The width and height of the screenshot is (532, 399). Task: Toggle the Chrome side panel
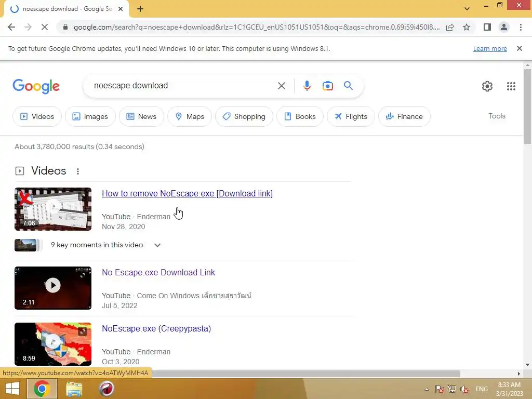coord(487,27)
